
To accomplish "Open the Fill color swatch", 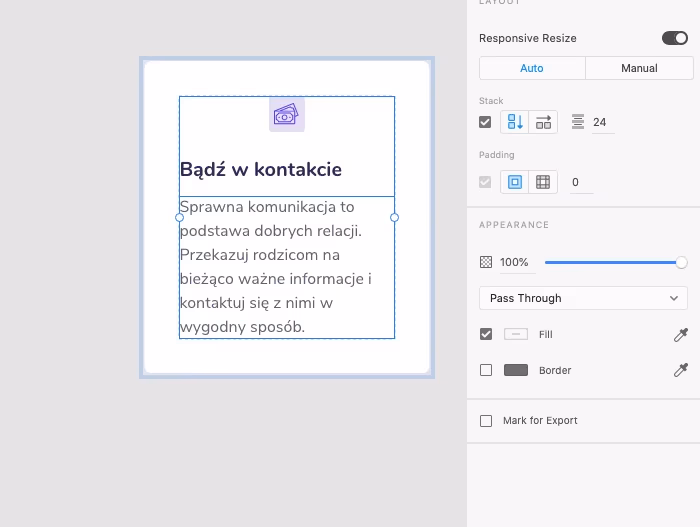I will click(516, 334).
